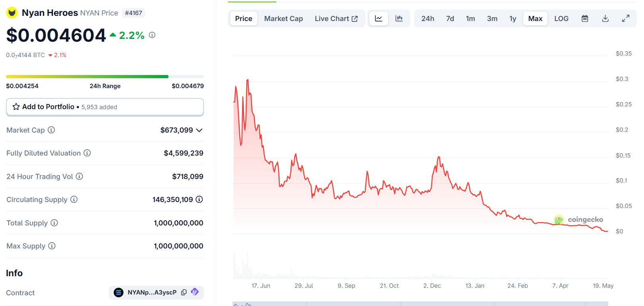
Task: Set chart range to 3m
Action: (x=492, y=19)
